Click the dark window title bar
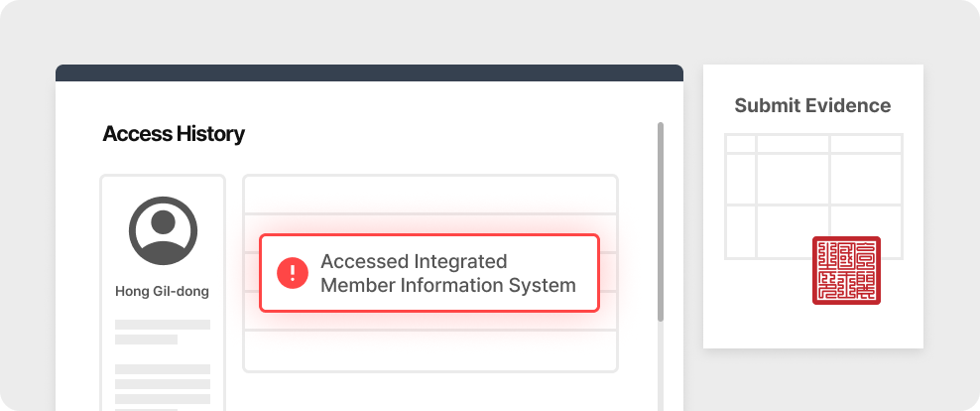Viewport: 980px width, 411px height. coord(369,72)
